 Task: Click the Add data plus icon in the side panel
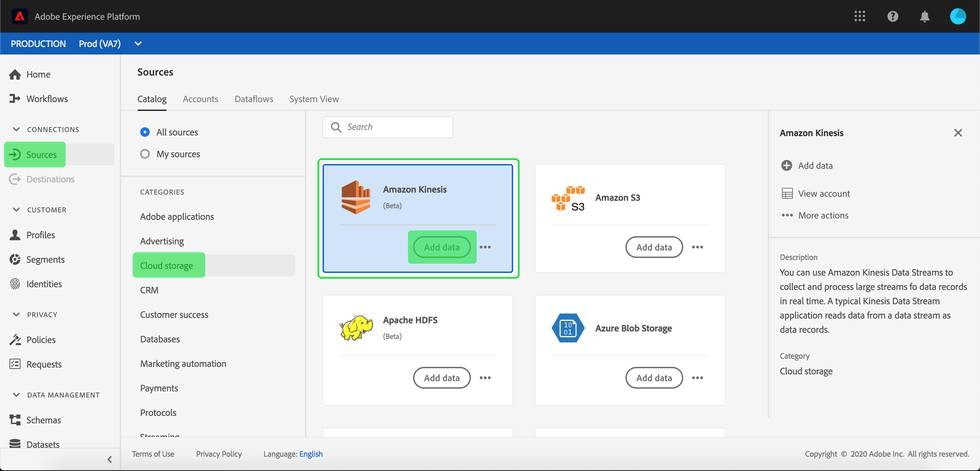786,165
